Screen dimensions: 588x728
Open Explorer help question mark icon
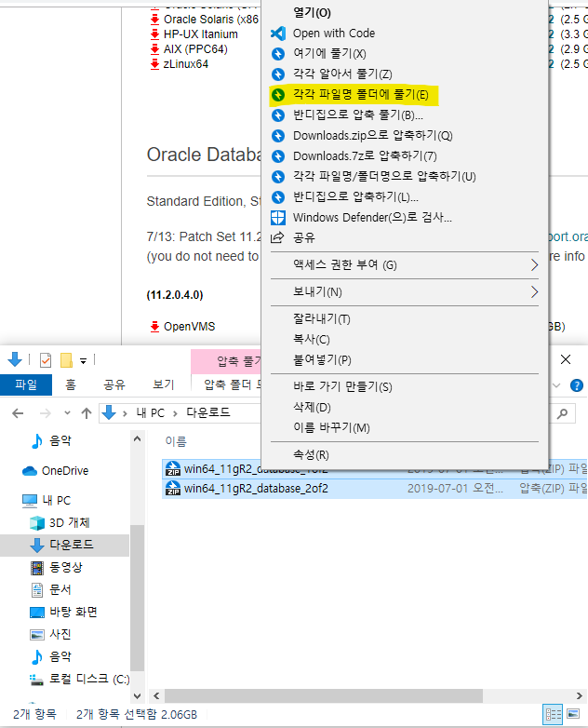tap(577, 385)
